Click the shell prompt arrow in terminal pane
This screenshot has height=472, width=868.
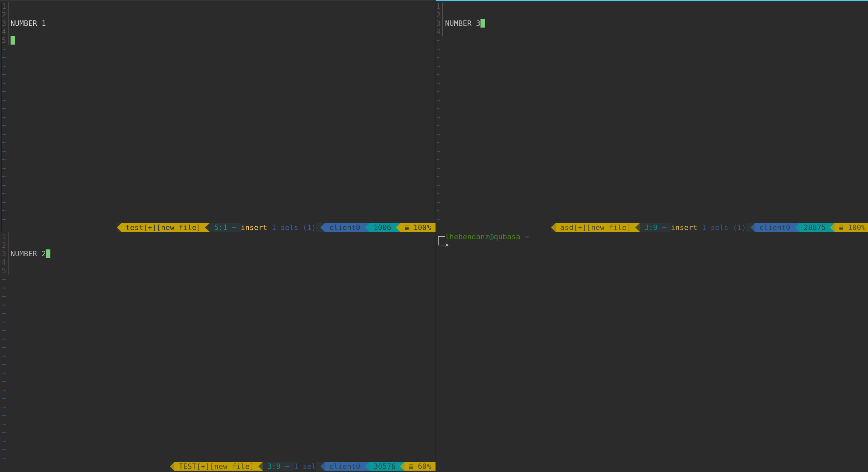447,245
